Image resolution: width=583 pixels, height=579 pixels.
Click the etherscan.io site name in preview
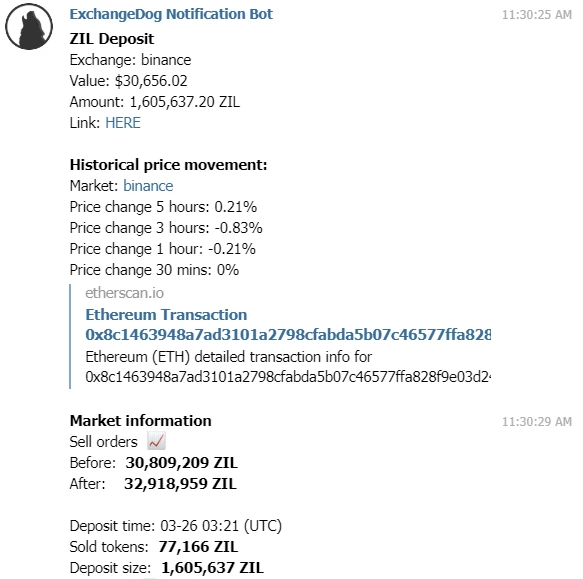125,293
